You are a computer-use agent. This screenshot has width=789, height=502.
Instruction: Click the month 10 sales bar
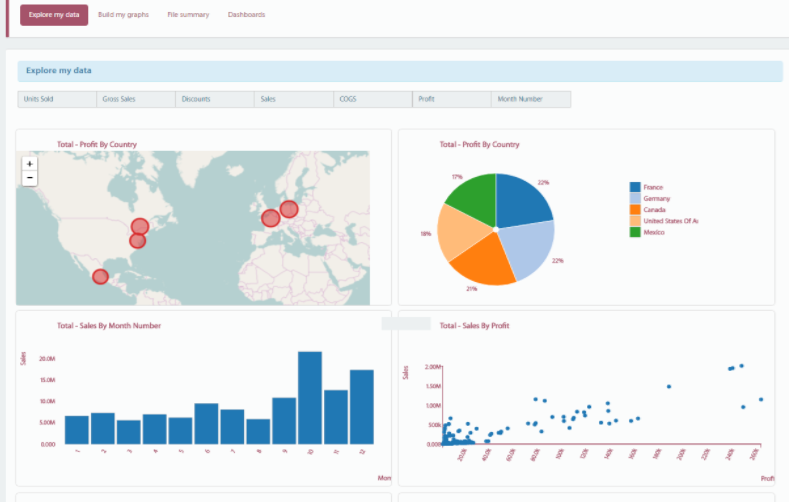310,398
